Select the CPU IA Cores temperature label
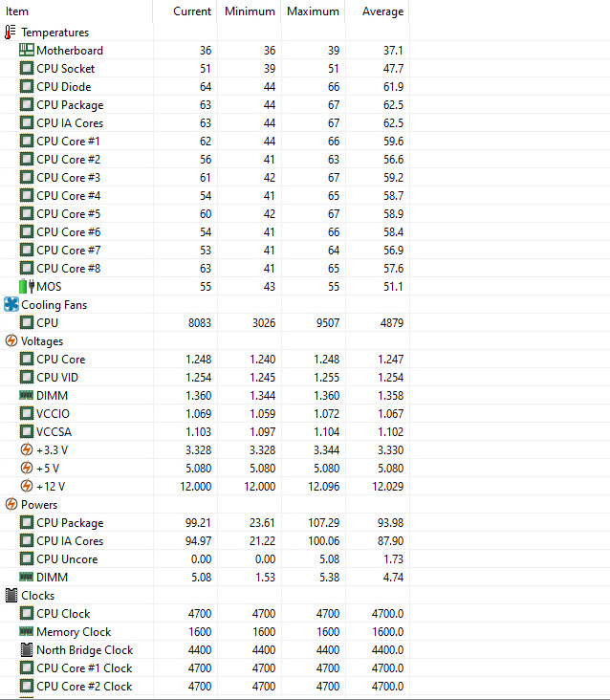Viewport: 610px width, 700px height. (70, 122)
